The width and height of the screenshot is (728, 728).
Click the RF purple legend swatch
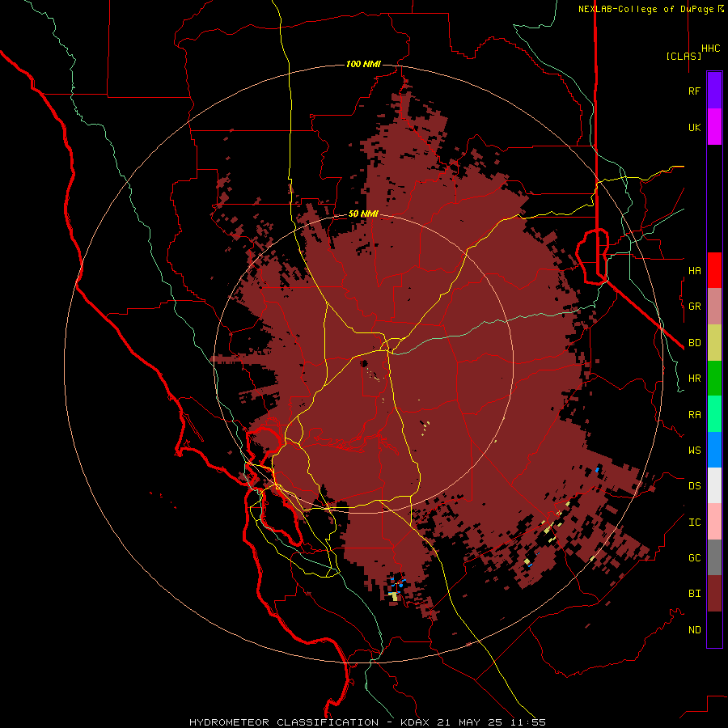(x=714, y=91)
